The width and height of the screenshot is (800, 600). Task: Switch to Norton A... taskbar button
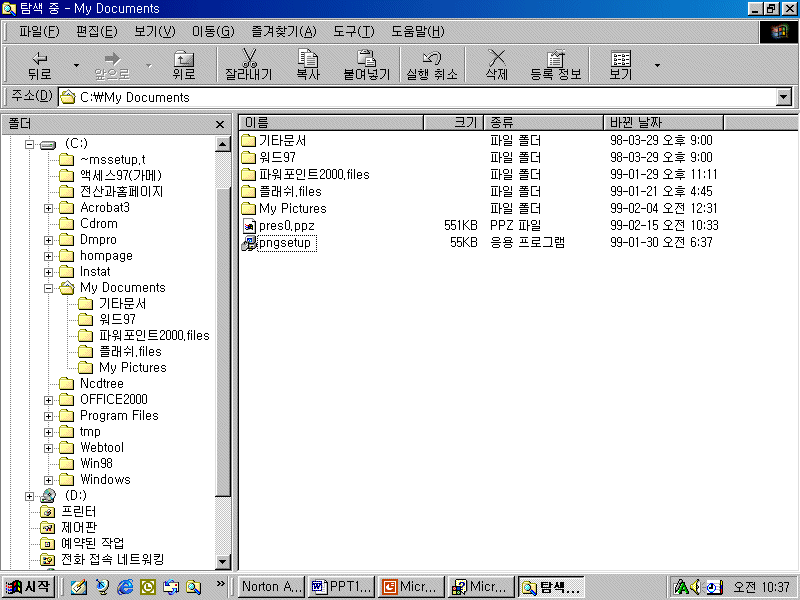pos(271,587)
